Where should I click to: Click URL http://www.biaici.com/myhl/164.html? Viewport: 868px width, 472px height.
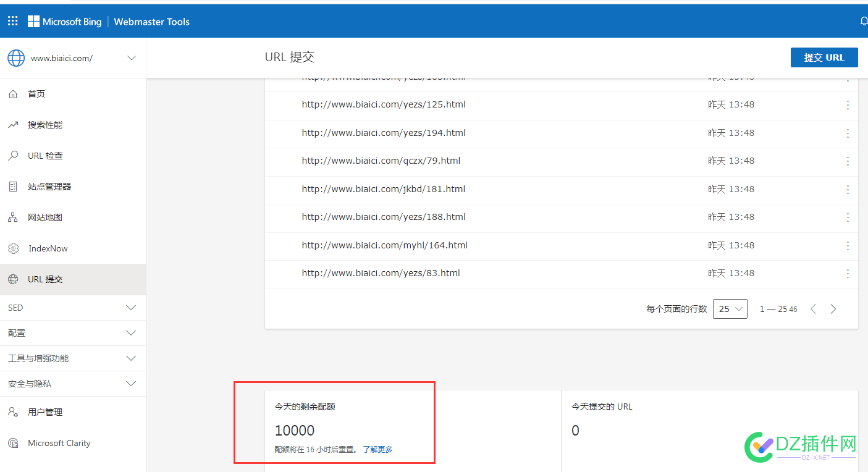coord(385,245)
